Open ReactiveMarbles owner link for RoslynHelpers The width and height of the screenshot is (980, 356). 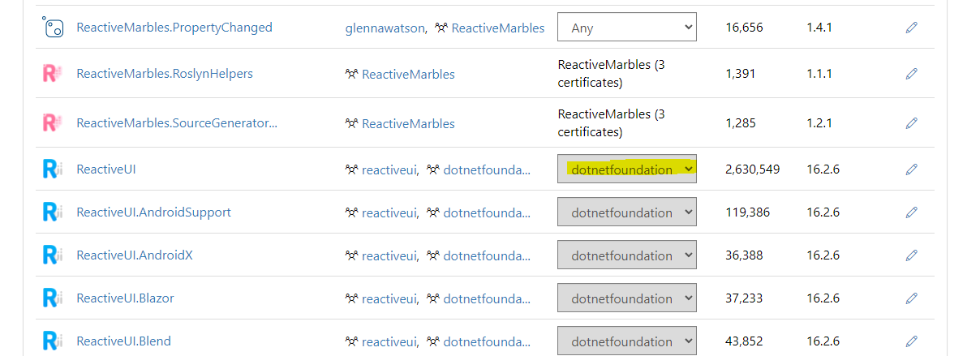click(407, 75)
